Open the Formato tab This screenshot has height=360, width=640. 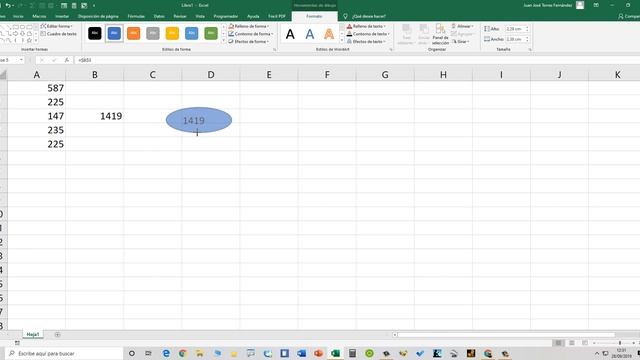(x=314, y=16)
